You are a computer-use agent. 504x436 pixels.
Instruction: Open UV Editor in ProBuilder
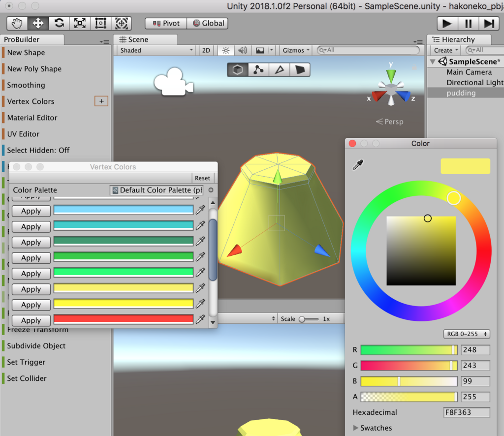click(23, 134)
